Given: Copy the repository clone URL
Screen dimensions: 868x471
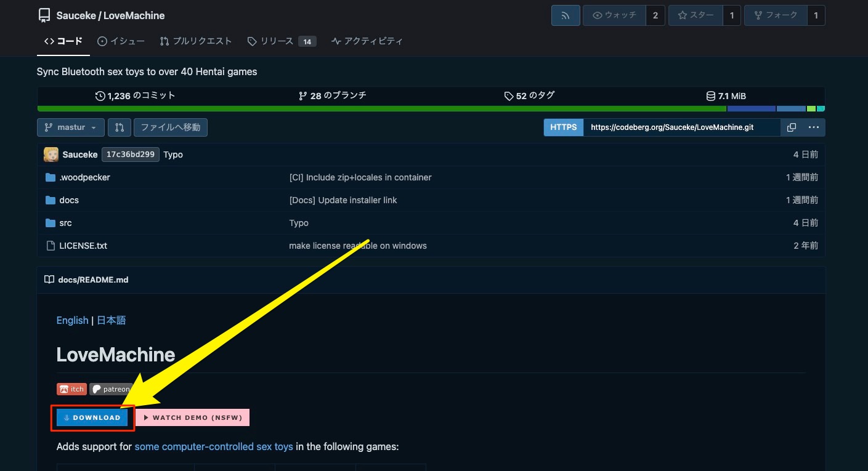Looking at the screenshot, I should click(792, 127).
